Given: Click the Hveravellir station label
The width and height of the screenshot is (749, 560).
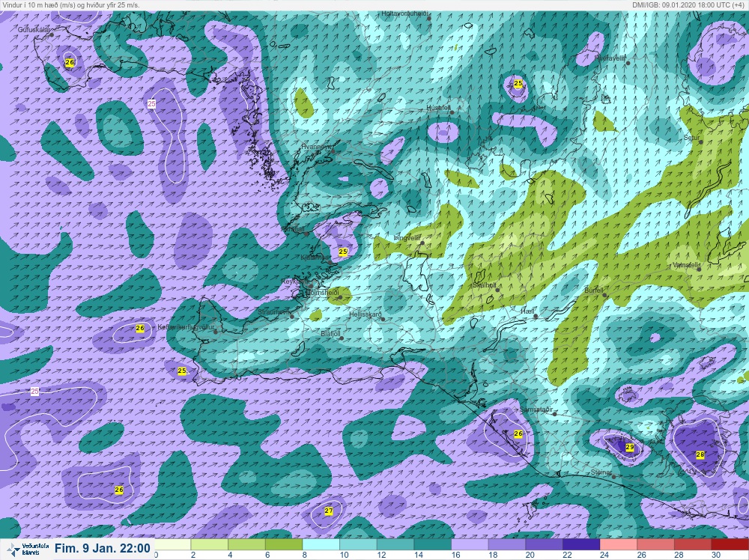Looking at the screenshot, I should click(610, 58).
